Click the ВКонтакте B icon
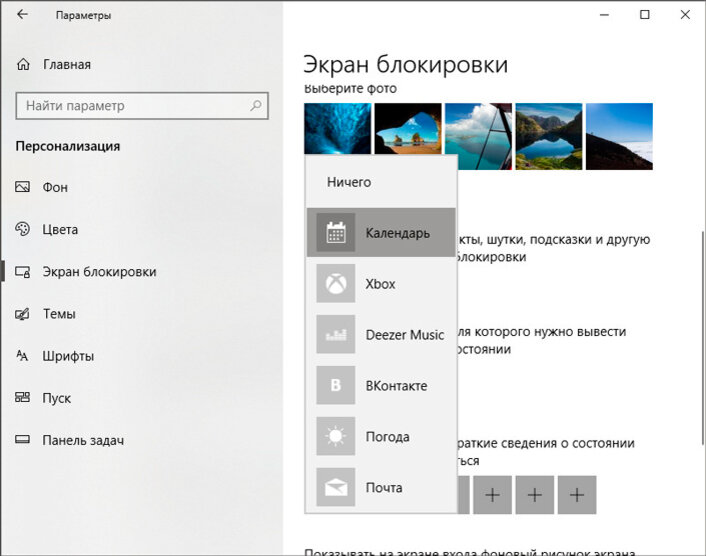The height and width of the screenshot is (556, 706). click(335, 385)
